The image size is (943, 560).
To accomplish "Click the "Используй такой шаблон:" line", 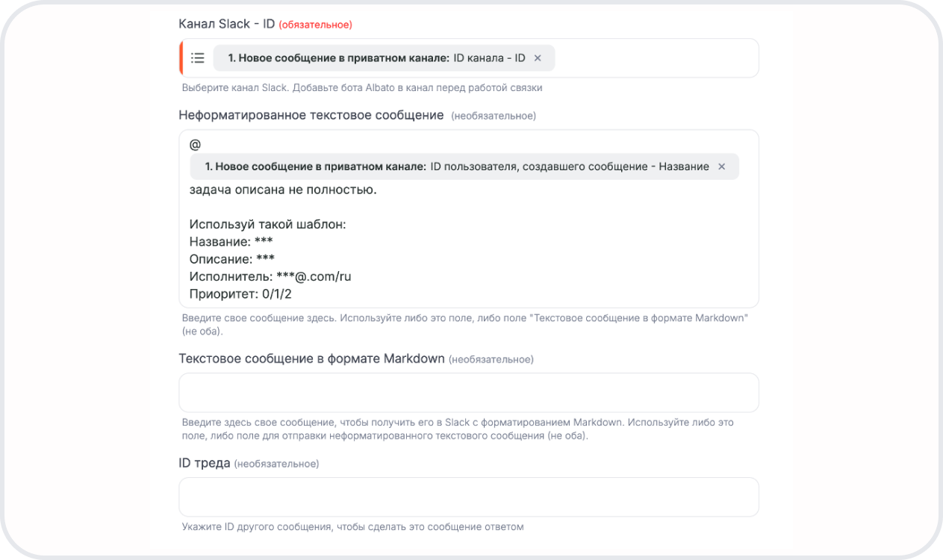I will [x=268, y=225].
